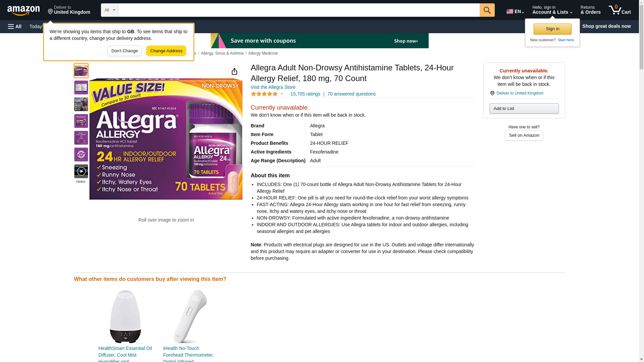Expand the search category All dropdown

click(110, 10)
